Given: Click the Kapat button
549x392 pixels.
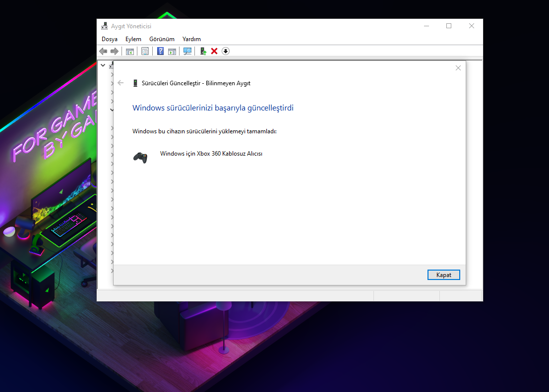Looking at the screenshot, I should [443, 275].
